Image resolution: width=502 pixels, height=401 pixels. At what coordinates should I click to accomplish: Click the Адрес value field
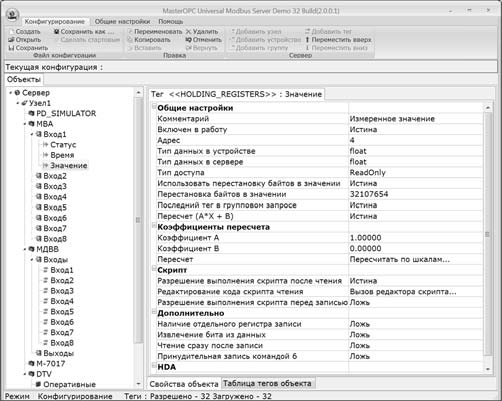tap(415, 140)
